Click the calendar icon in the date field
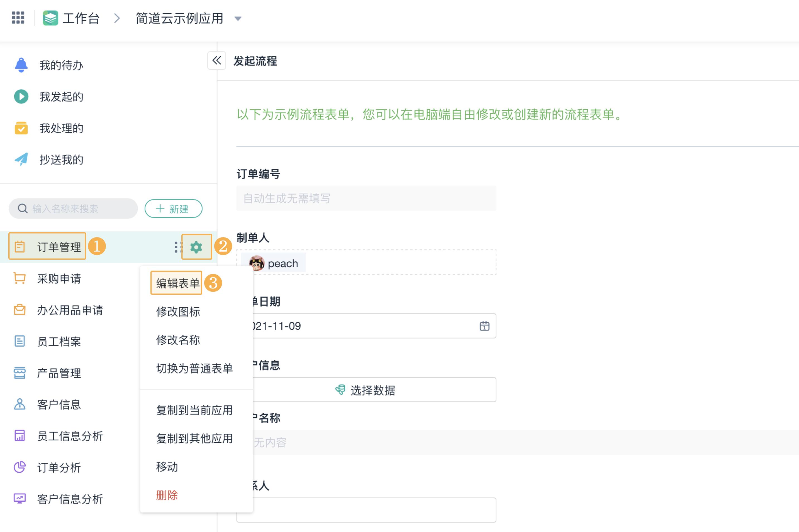 coord(485,326)
